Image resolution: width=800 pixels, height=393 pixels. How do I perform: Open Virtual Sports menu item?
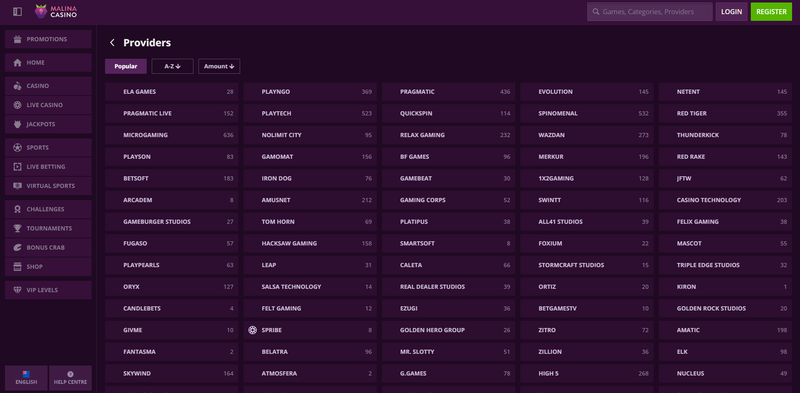point(48,186)
